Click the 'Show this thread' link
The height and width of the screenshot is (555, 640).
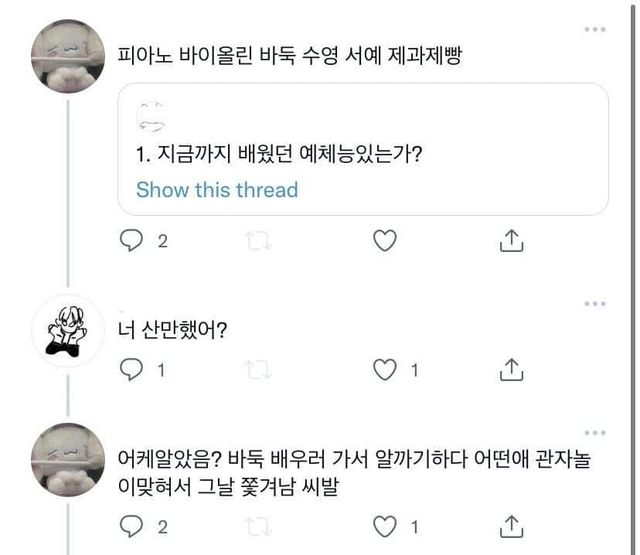tap(217, 189)
